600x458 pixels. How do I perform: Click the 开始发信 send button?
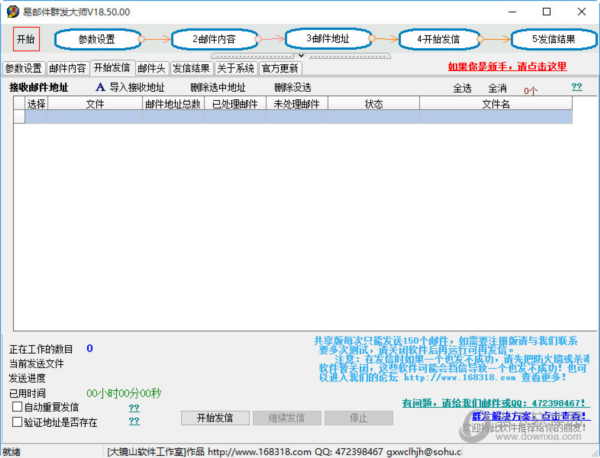(x=215, y=418)
